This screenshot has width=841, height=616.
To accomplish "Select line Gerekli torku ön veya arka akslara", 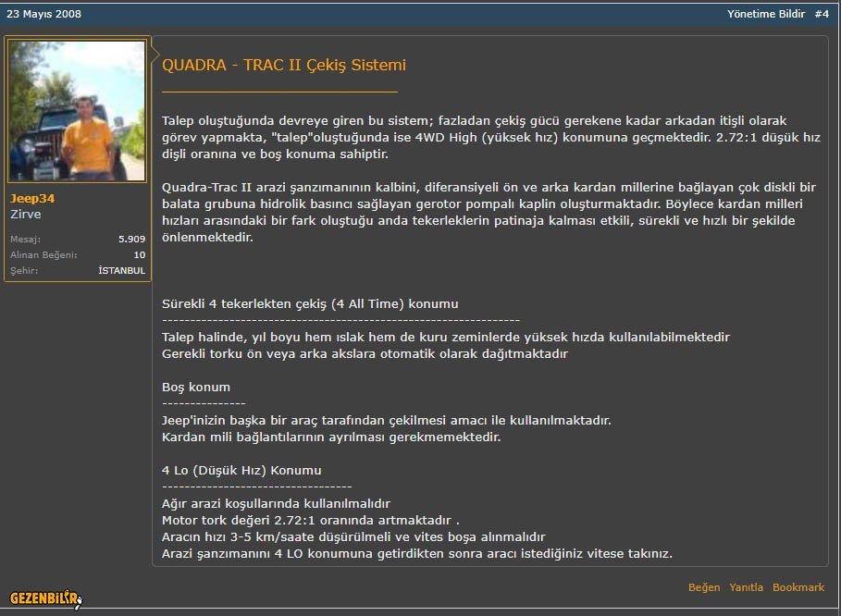I will 365,354.
